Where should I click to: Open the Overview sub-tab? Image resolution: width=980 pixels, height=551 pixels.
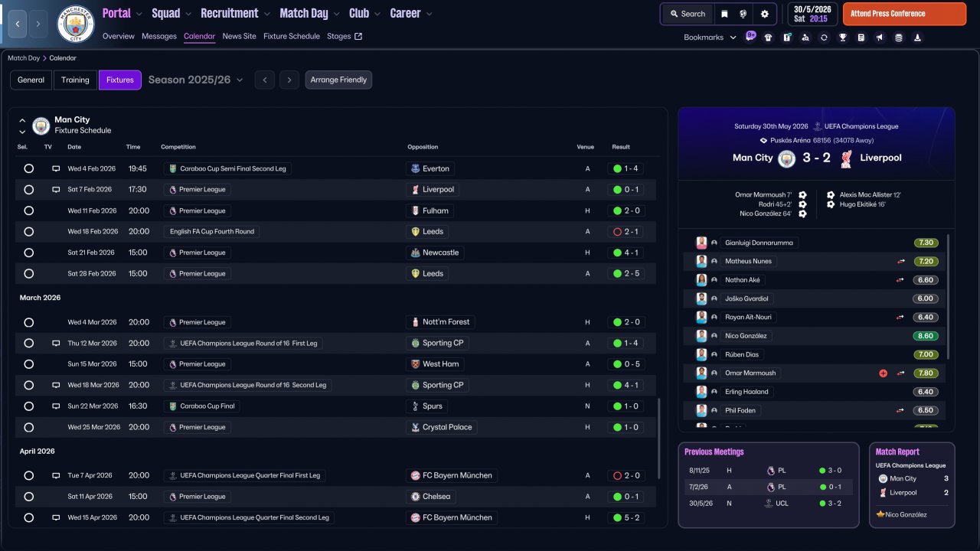coord(119,36)
